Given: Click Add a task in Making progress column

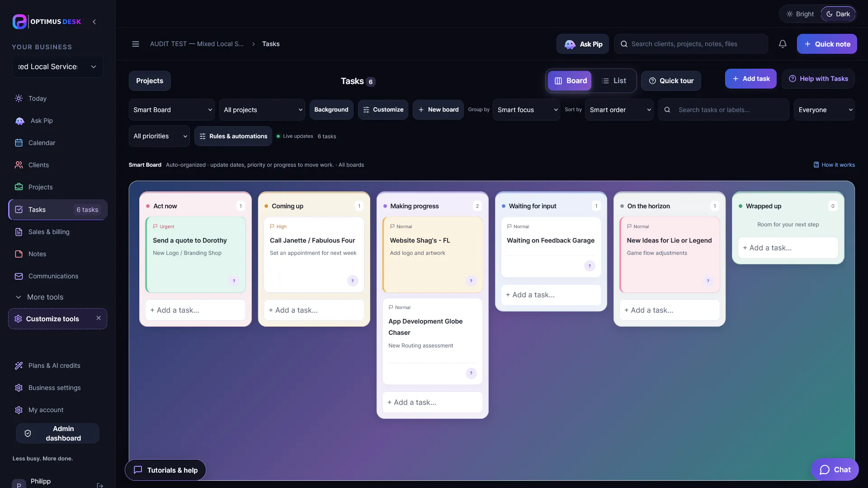Looking at the screenshot, I should (432, 402).
